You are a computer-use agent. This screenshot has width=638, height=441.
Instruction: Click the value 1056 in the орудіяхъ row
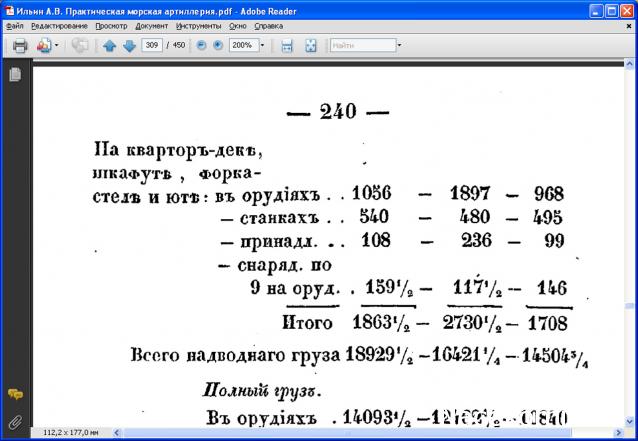(371, 193)
